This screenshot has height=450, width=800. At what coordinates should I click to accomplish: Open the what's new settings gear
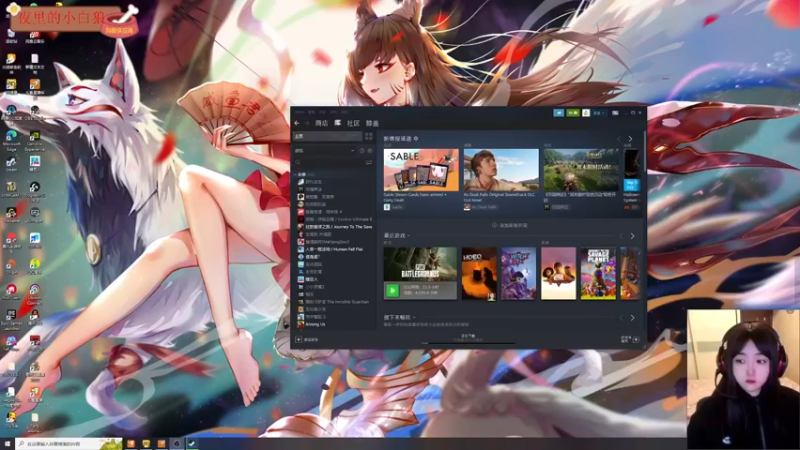pyautogui.click(x=416, y=138)
